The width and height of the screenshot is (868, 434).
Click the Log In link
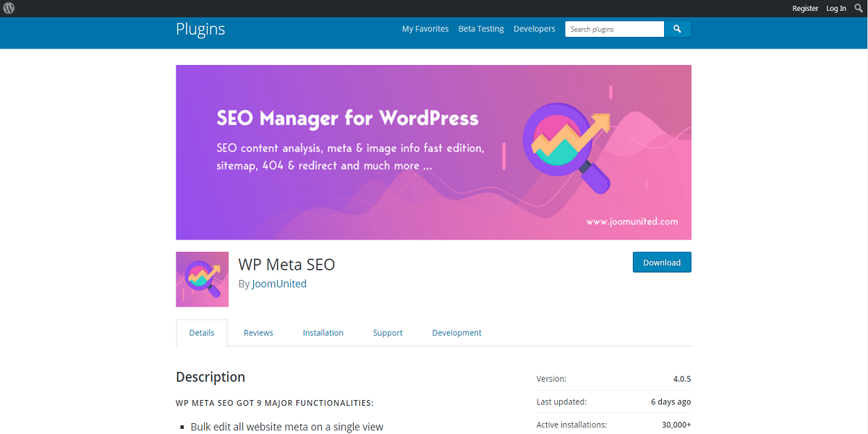(x=836, y=9)
